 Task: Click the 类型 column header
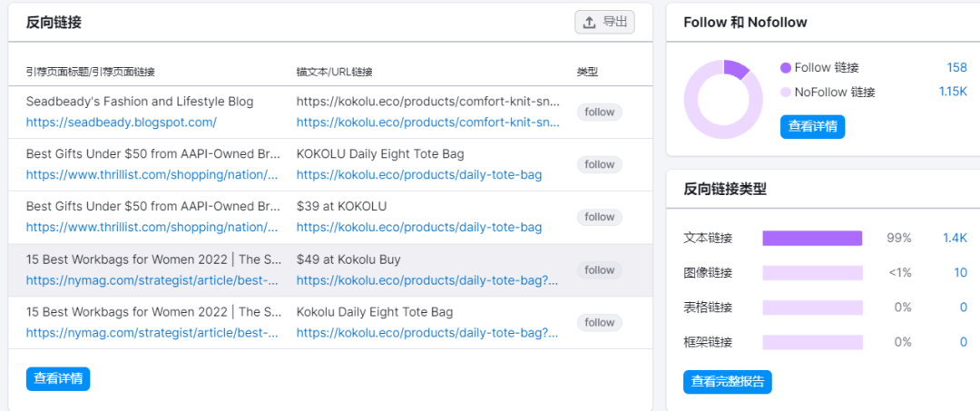(587, 72)
